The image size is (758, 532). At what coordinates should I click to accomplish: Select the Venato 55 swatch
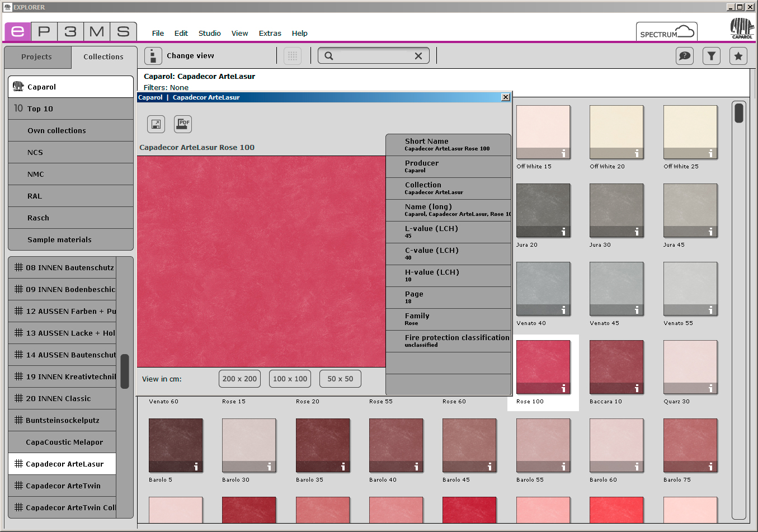(x=690, y=289)
